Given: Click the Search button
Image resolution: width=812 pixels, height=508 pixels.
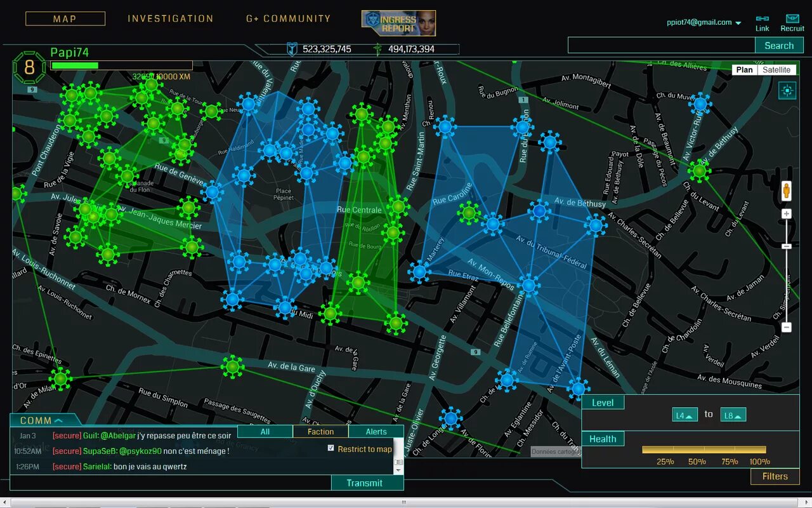Looking at the screenshot, I should tap(779, 45).
